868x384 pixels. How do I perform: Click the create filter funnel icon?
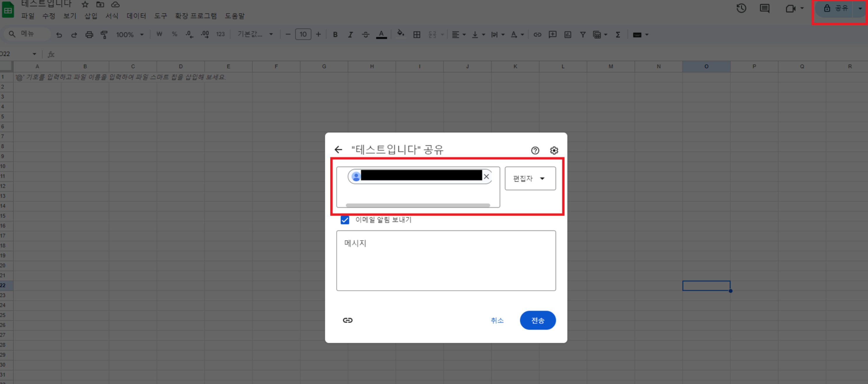click(582, 34)
